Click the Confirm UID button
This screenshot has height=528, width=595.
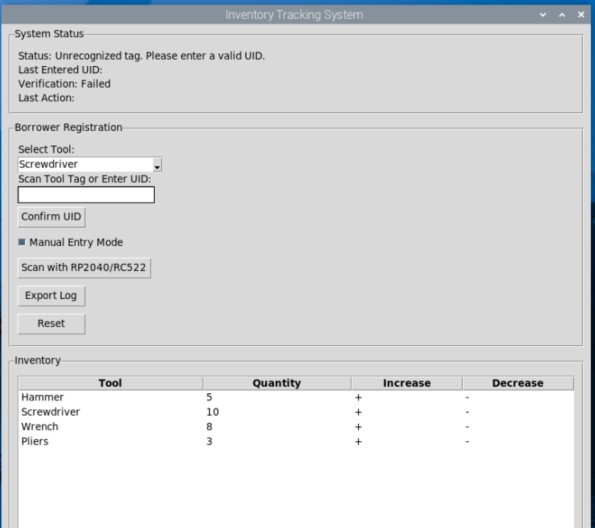click(51, 217)
